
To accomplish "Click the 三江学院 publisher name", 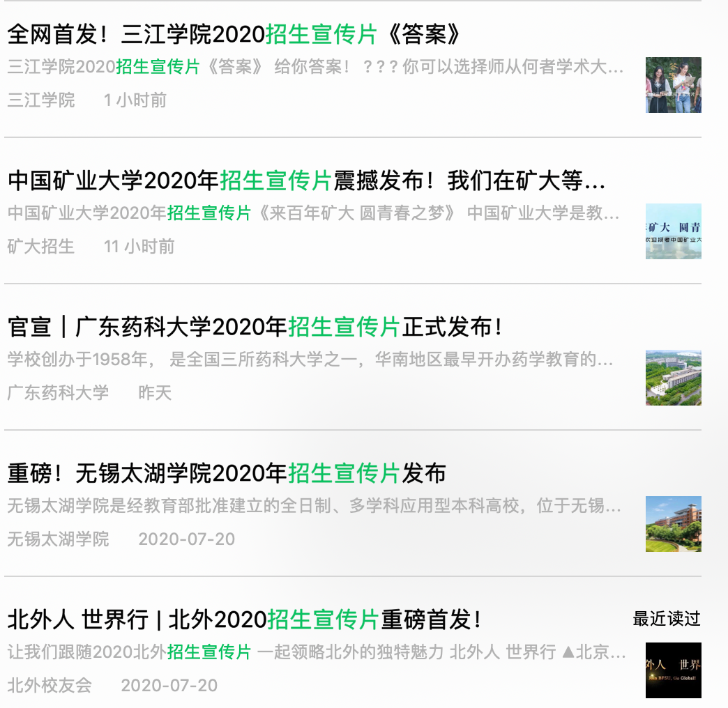I will click(40, 100).
